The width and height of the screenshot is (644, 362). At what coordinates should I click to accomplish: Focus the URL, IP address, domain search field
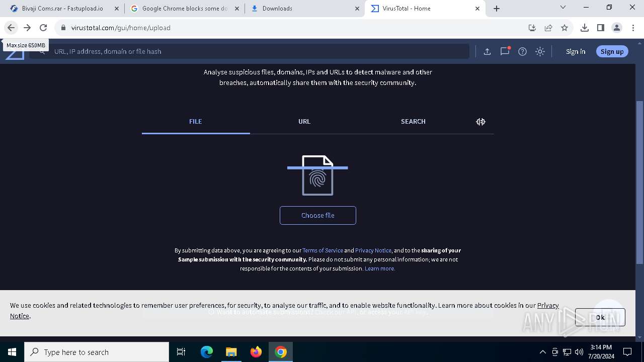[x=249, y=51]
